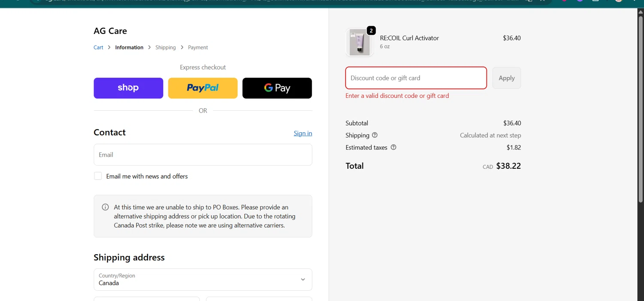Pay with the Shop Pay express button
This screenshot has height=301, width=644.
(128, 88)
